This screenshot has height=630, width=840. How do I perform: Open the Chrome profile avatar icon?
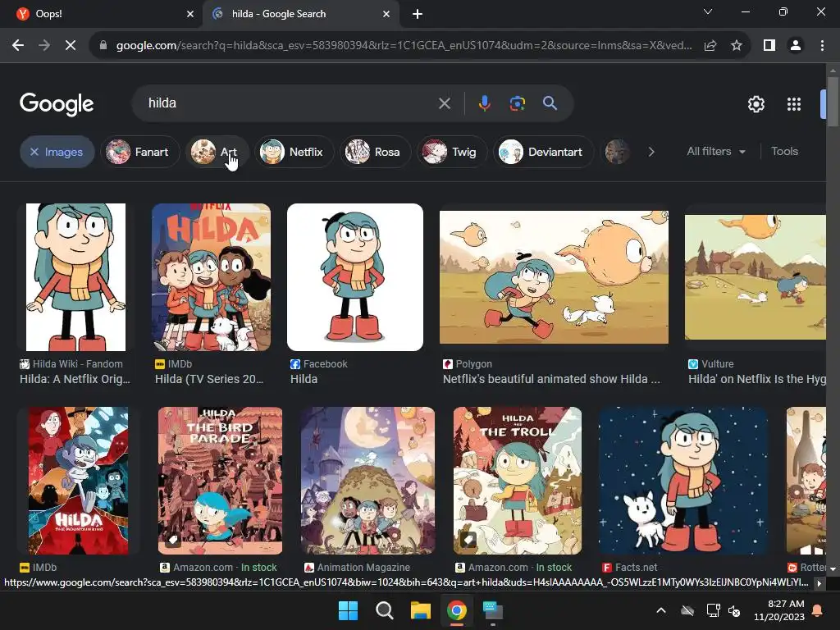[x=796, y=46]
